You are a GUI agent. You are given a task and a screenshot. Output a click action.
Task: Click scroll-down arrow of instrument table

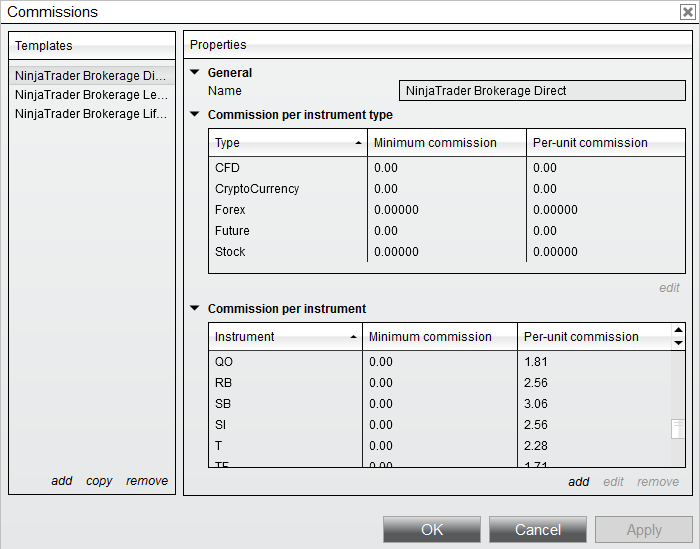pyautogui.click(x=679, y=343)
